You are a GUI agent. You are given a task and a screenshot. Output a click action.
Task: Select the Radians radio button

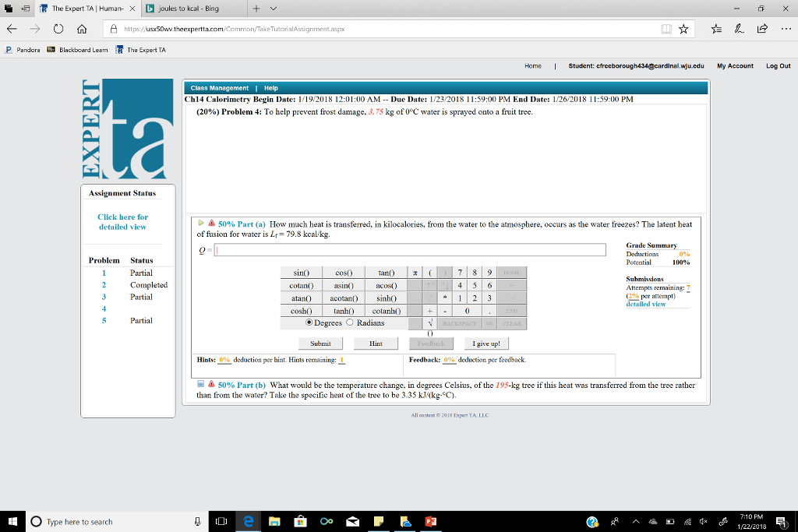coord(350,322)
